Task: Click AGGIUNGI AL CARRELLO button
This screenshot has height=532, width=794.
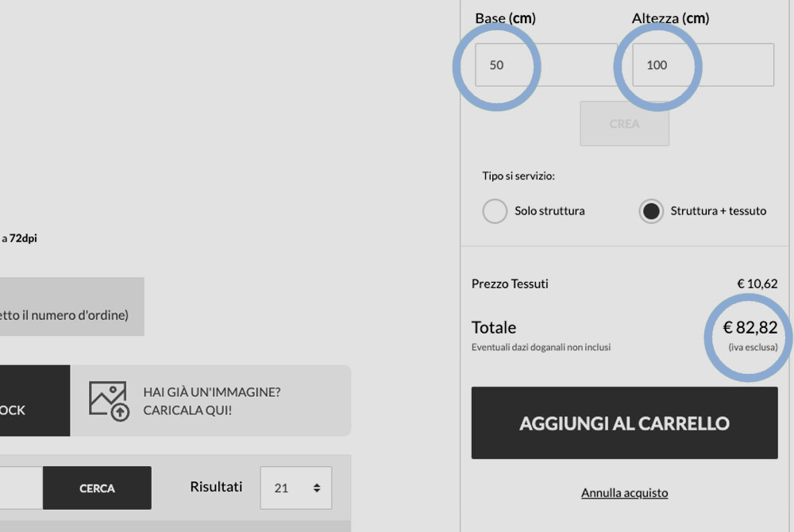Action: [624, 423]
